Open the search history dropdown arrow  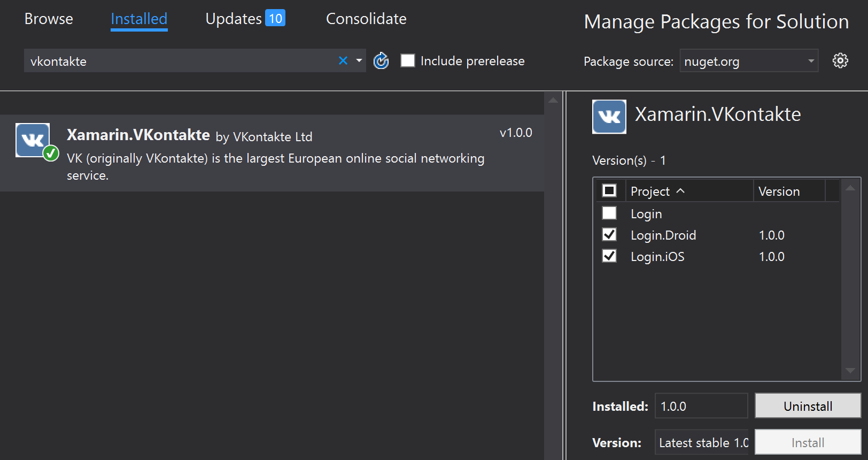point(359,61)
